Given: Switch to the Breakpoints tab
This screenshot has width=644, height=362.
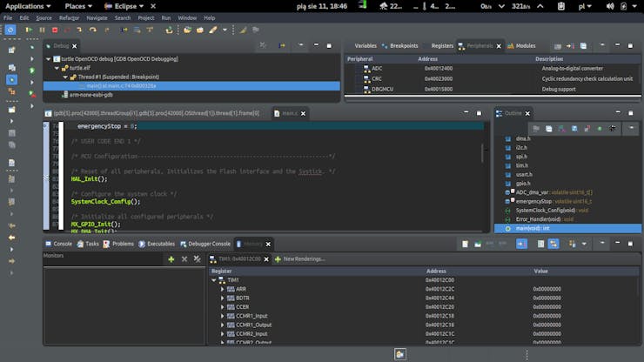Looking at the screenshot, I should [399, 46].
